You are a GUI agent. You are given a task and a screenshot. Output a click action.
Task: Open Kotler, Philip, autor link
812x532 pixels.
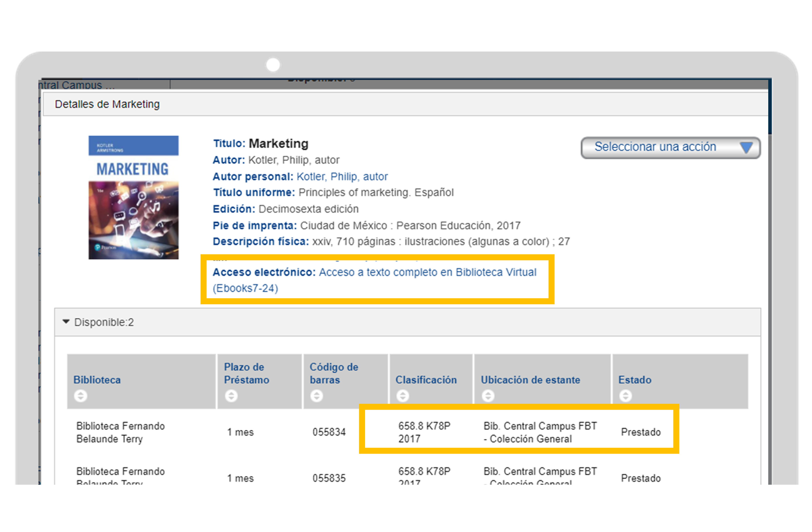(x=342, y=177)
